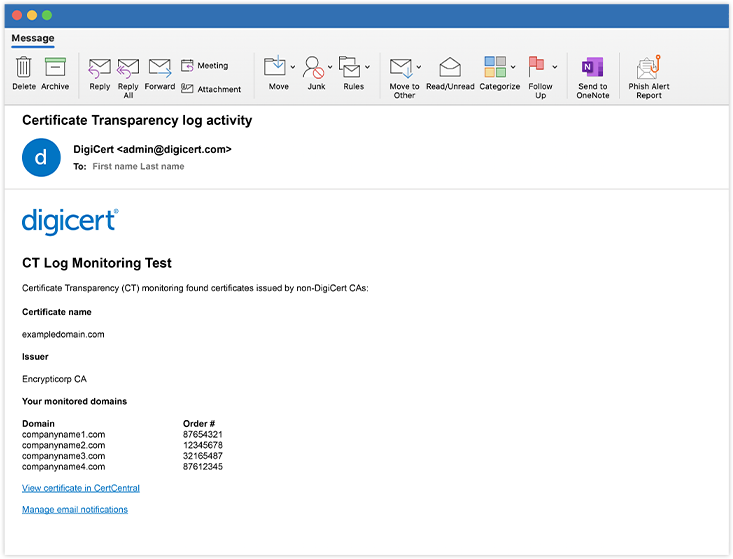
Task: Expand the Move dropdown arrow
Action: 293,67
